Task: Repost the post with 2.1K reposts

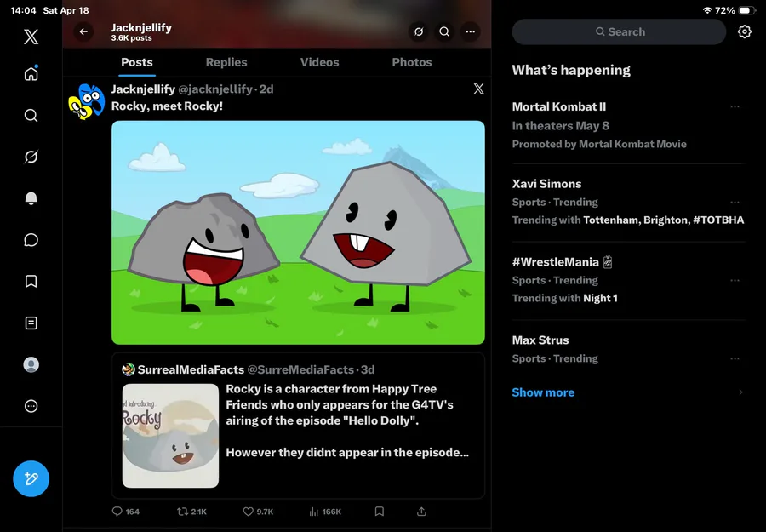Action: coord(191,512)
